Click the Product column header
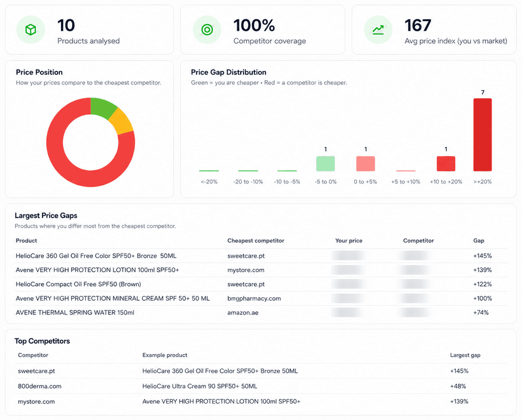522x420 pixels. (x=26, y=240)
